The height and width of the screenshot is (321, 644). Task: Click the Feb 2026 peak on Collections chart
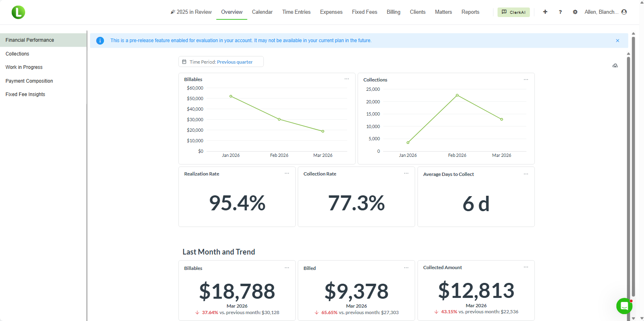457,95
